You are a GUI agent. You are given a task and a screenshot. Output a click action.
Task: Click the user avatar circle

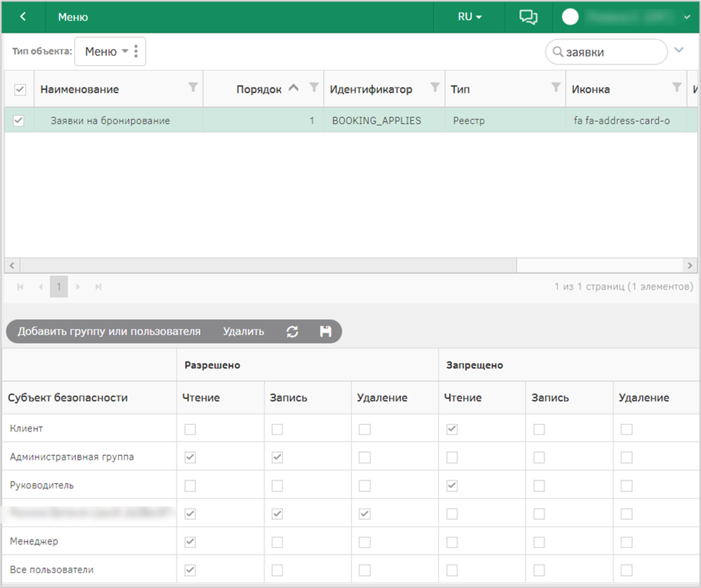pyautogui.click(x=570, y=17)
